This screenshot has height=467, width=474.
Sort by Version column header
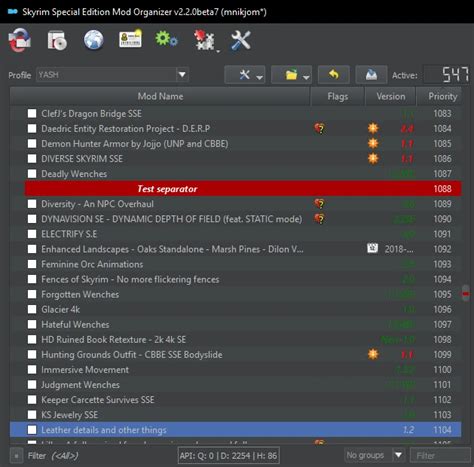[391, 96]
